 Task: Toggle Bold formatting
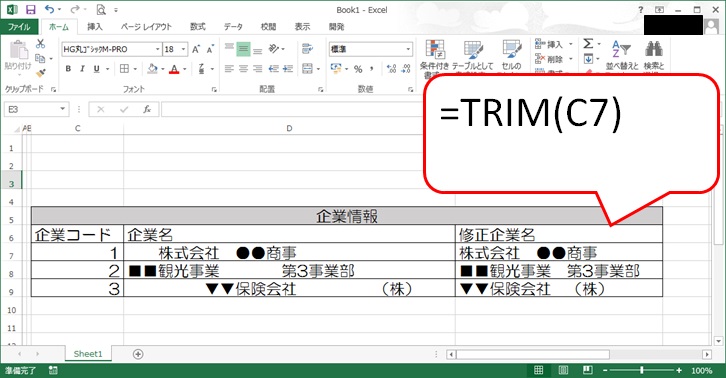click(68, 69)
